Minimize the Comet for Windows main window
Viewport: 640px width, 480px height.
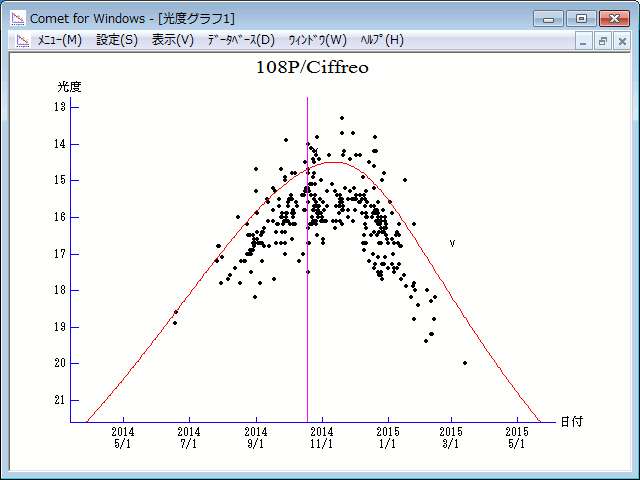pos(548,18)
